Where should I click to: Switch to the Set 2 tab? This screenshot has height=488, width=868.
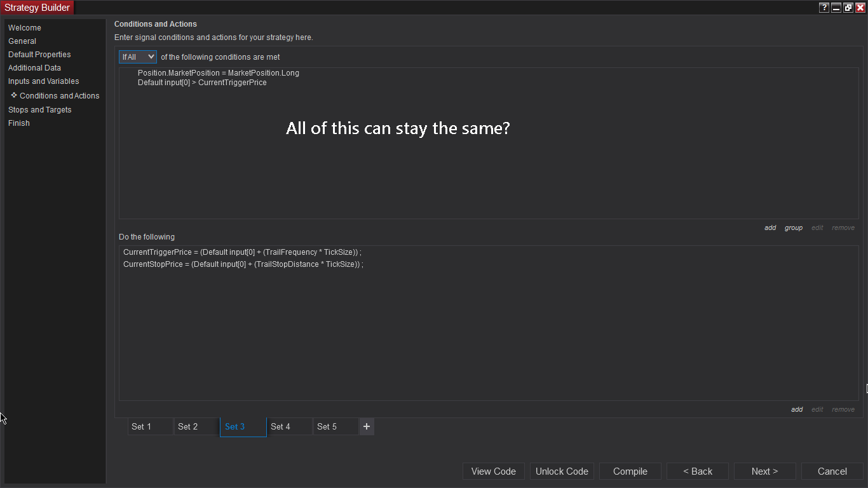coord(196,427)
